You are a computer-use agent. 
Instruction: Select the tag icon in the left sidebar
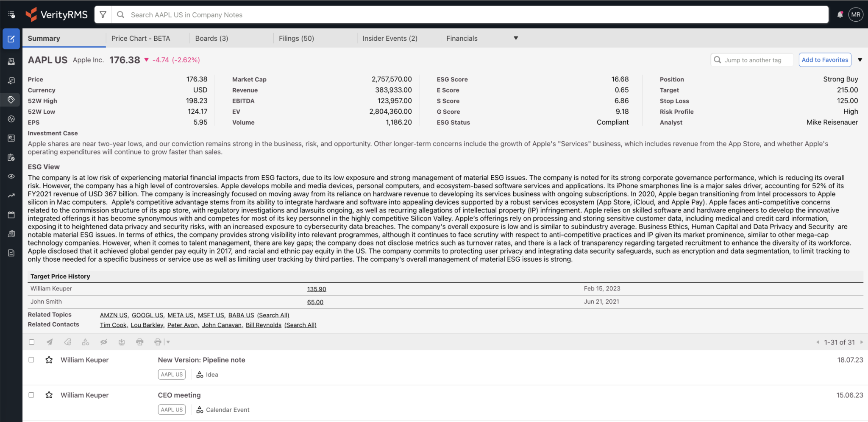(11, 100)
